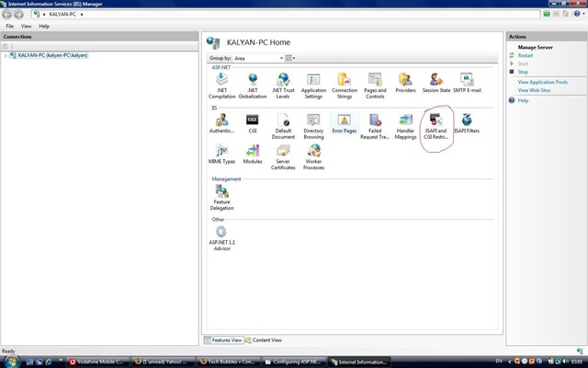Switch to Features View tab

pos(224,340)
